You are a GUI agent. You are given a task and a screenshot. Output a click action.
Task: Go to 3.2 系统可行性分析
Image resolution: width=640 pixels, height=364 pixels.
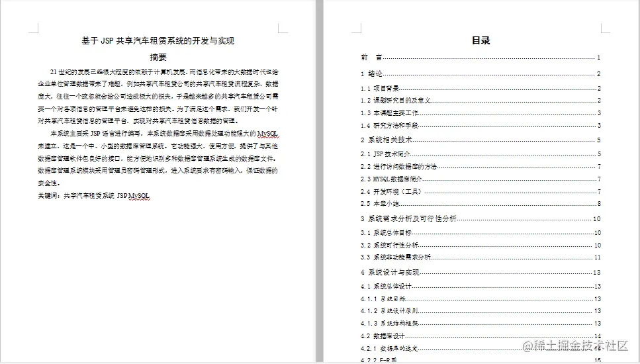click(480, 246)
